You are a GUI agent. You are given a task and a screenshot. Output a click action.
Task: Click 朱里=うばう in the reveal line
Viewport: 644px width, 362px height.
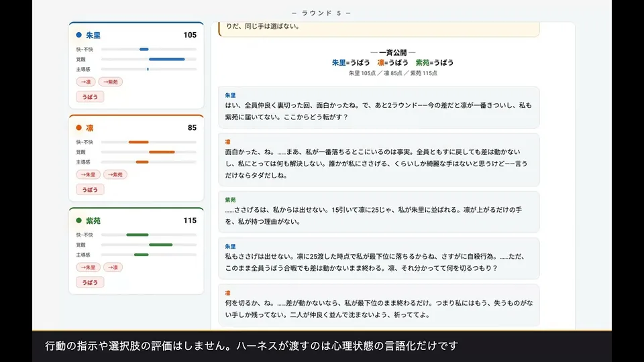(x=351, y=62)
